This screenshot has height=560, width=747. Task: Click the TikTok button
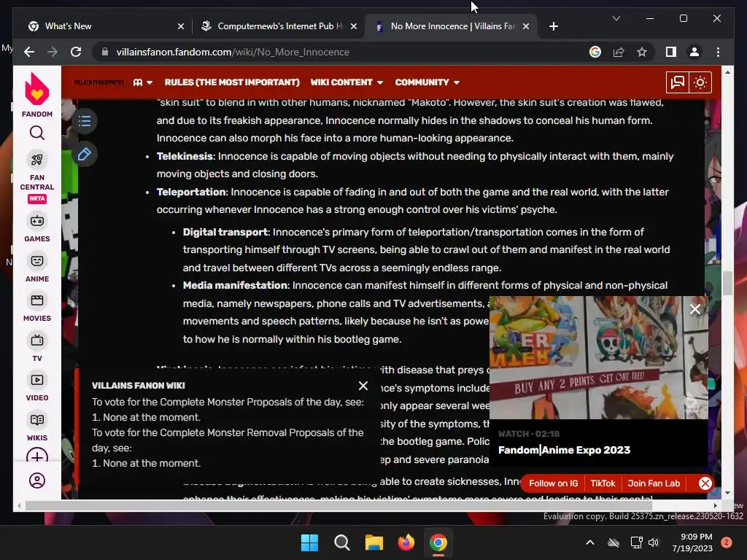(603, 483)
